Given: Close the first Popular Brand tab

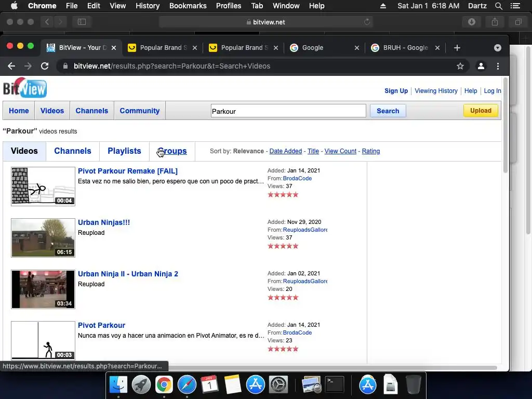Looking at the screenshot, I should pos(195,48).
